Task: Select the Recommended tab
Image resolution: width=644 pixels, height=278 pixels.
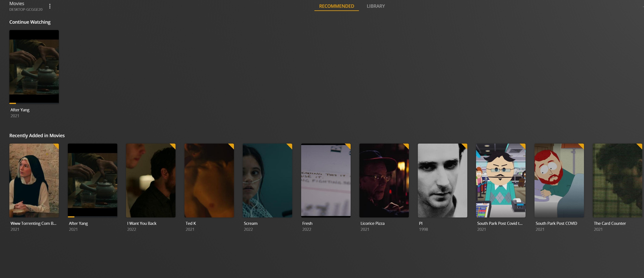Action: click(x=336, y=6)
